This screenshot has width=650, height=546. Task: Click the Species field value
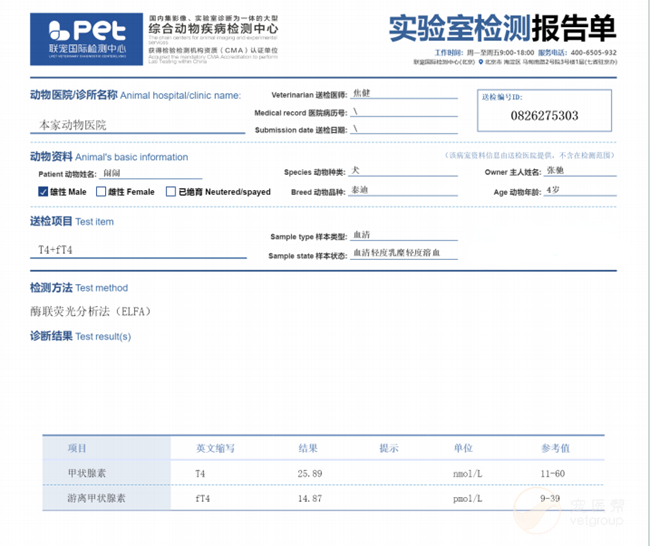pos(402,172)
